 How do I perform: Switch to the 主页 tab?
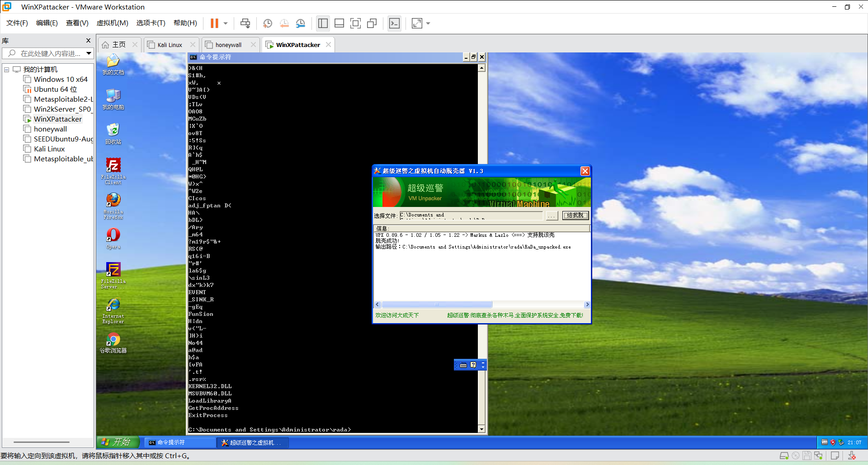tap(119, 45)
